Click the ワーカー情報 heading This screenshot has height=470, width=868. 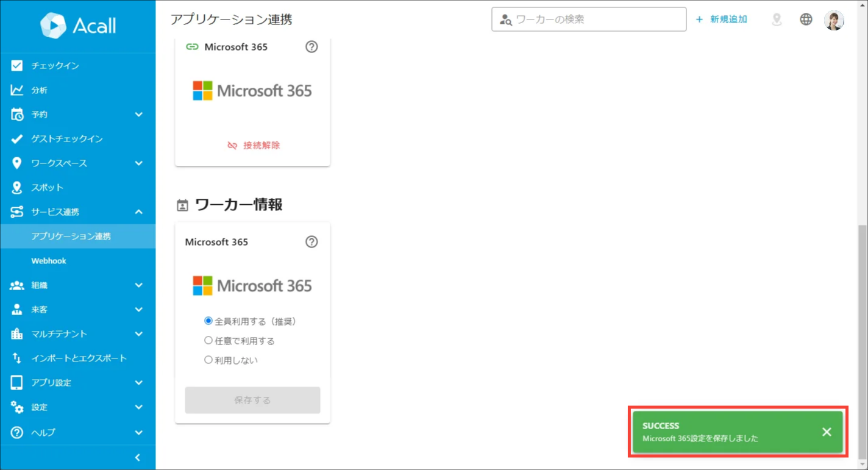tap(239, 205)
